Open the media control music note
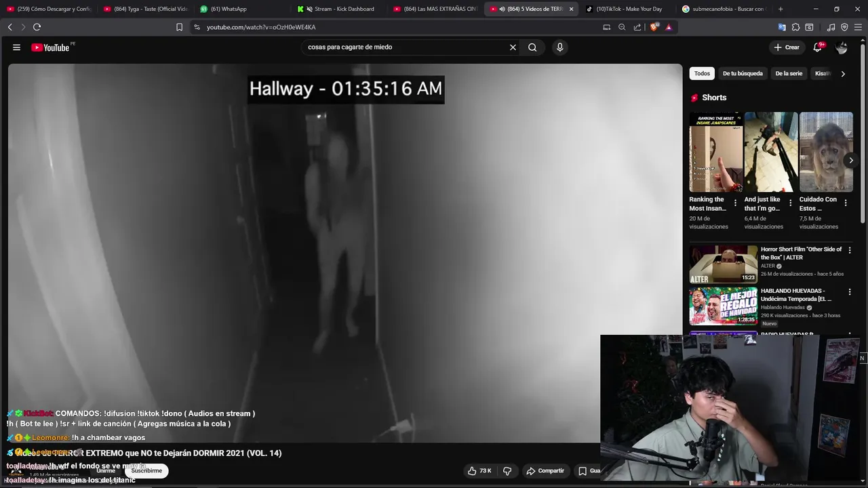Screen dimensions: 868x488 click(x=831, y=27)
